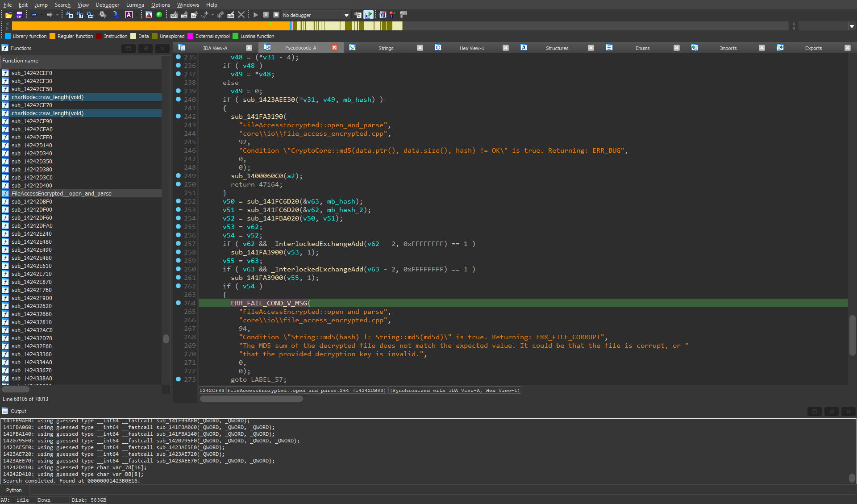Toggle breakpoint dot at line 242

point(179,117)
